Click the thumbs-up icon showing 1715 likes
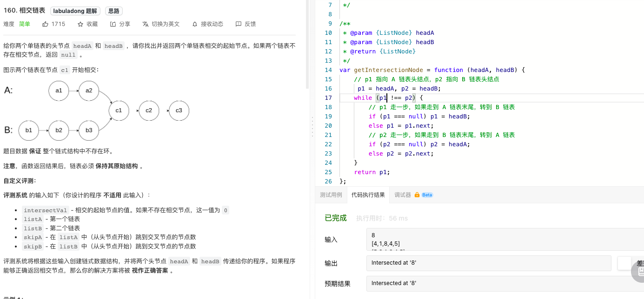The width and height of the screenshot is (644, 299). 45,24
